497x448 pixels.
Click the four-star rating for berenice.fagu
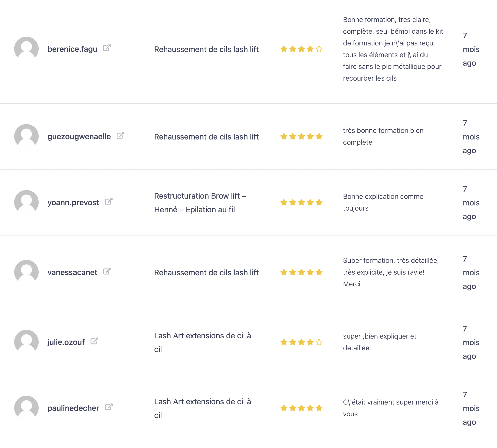(301, 49)
